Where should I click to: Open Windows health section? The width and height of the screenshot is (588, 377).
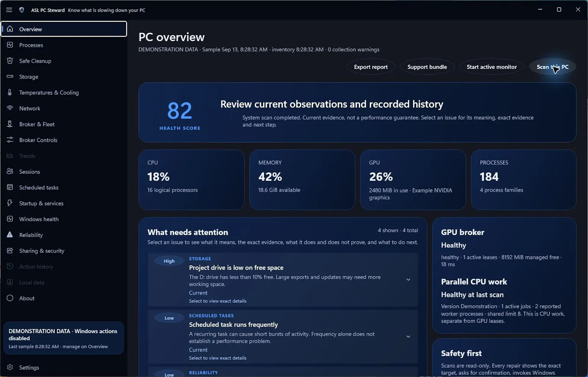[64, 219]
